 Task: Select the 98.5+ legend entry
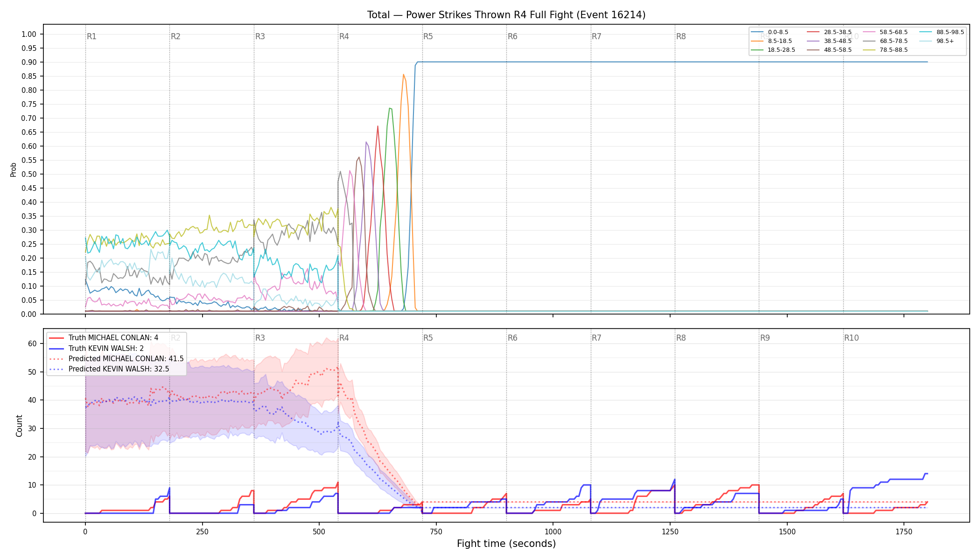pyautogui.click(x=937, y=41)
